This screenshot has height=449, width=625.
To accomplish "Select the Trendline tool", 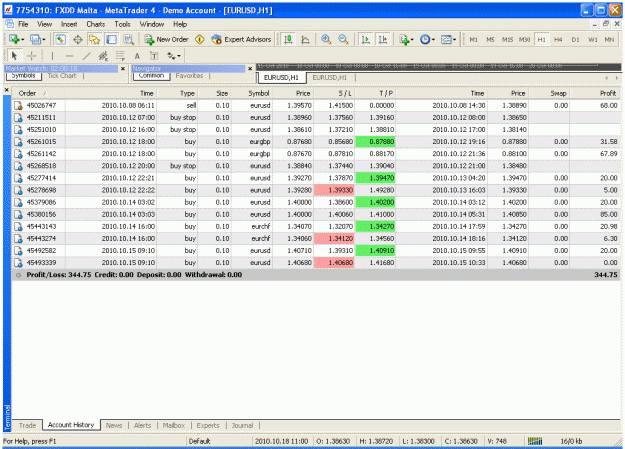I will [86, 56].
